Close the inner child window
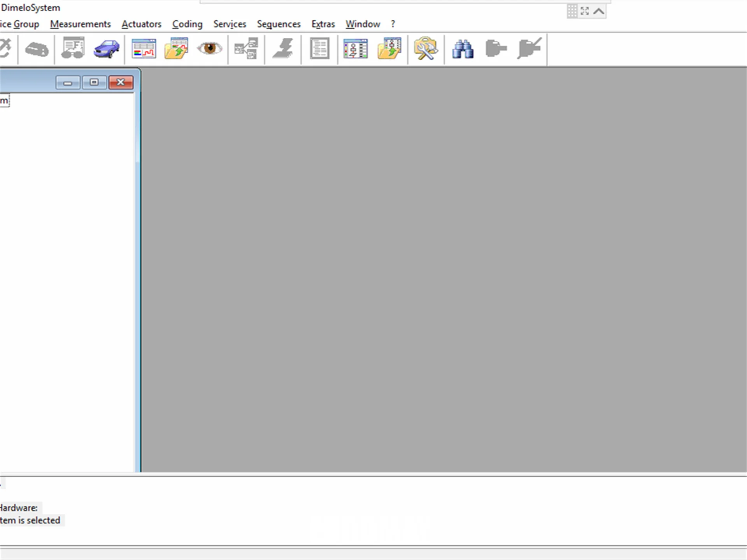Image resolution: width=747 pixels, height=560 pixels. [x=121, y=82]
